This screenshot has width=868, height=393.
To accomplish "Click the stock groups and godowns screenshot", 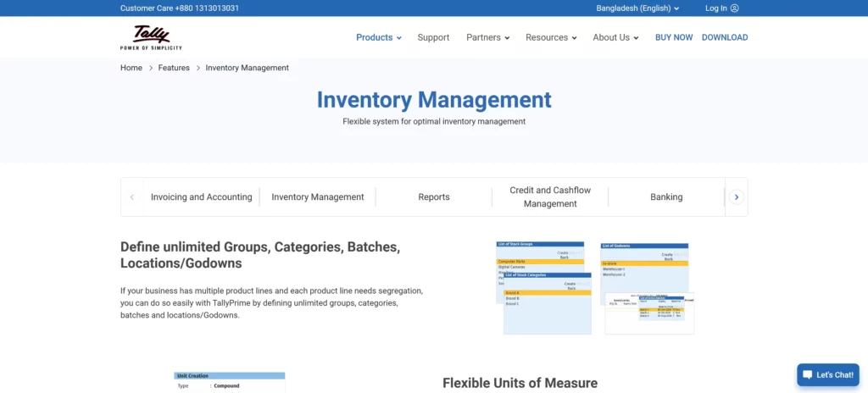I will coord(594,287).
